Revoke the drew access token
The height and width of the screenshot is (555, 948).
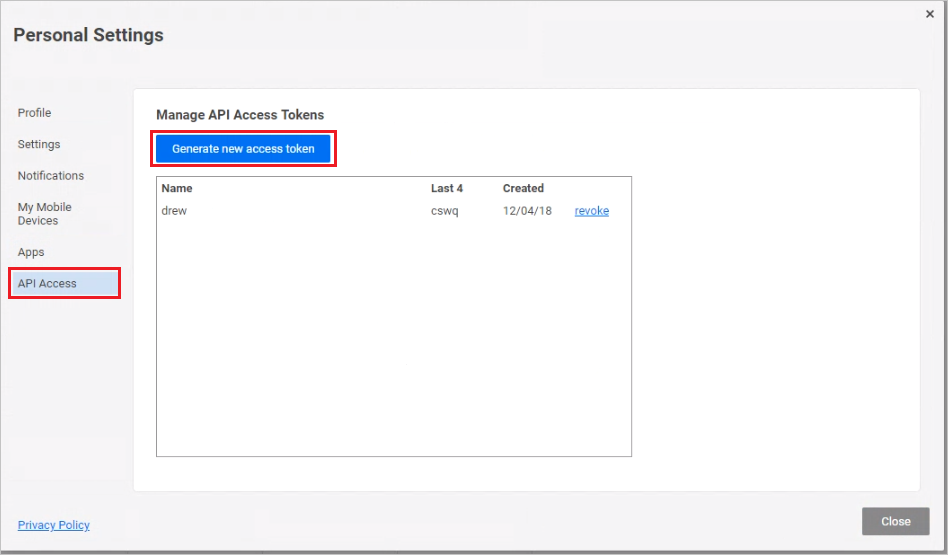591,211
